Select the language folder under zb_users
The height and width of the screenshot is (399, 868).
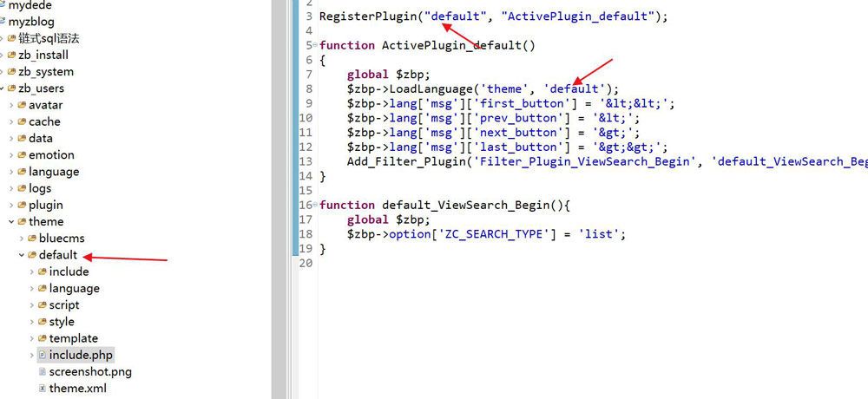click(x=54, y=172)
